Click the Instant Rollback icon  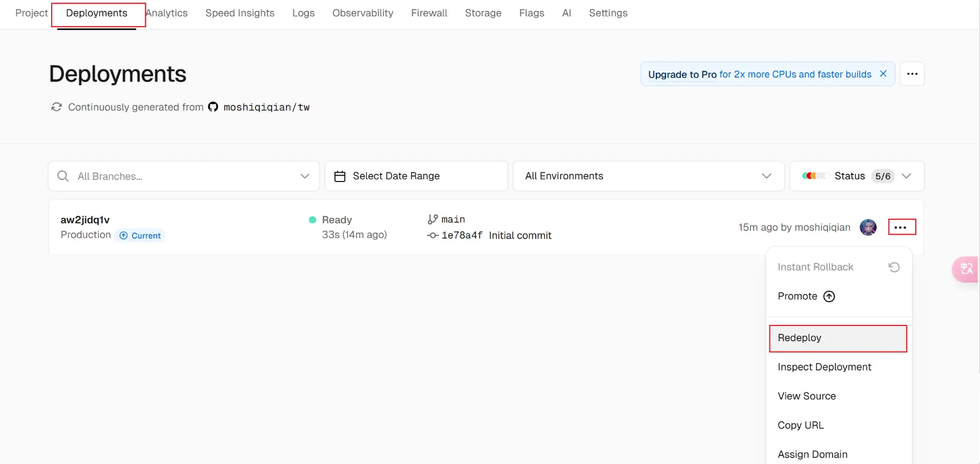[894, 267]
